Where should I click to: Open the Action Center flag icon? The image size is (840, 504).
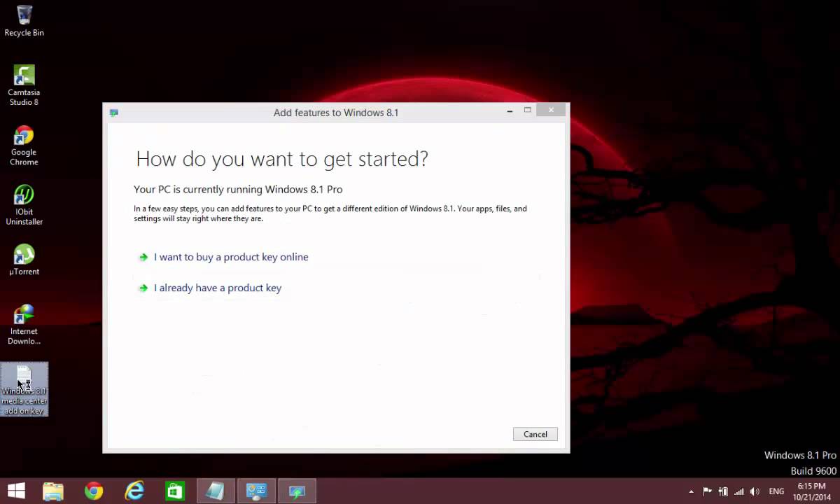tap(707, 491)
